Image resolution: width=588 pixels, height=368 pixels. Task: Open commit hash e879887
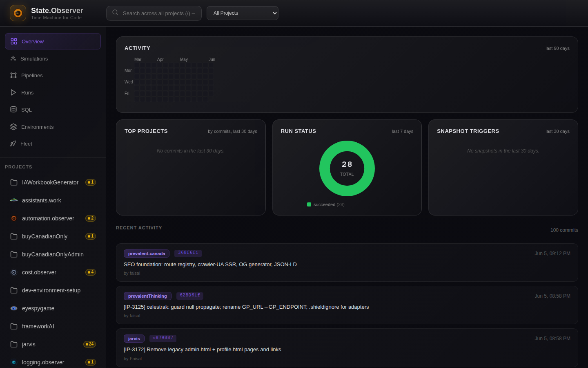pos(163,338)
